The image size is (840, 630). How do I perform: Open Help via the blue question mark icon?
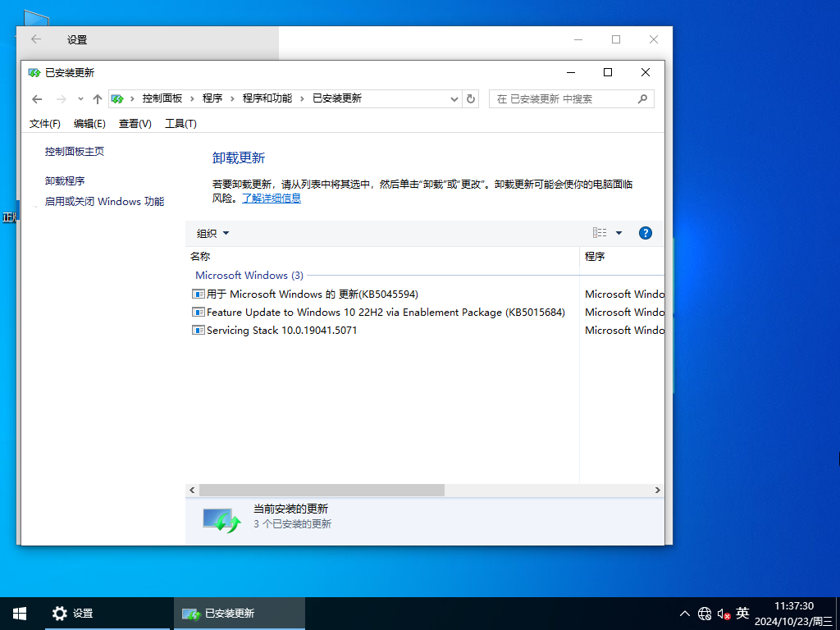coord(646,232)
